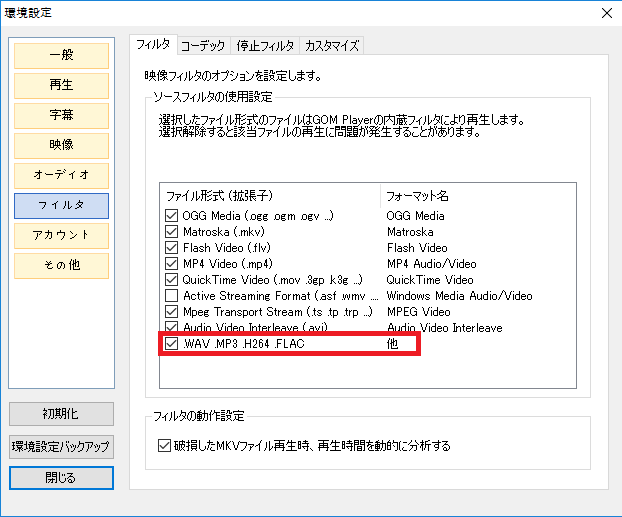The height and width of the screenshot is (517, 622).
Task: Open the 一般 settings category
Action: pos(61,54)
